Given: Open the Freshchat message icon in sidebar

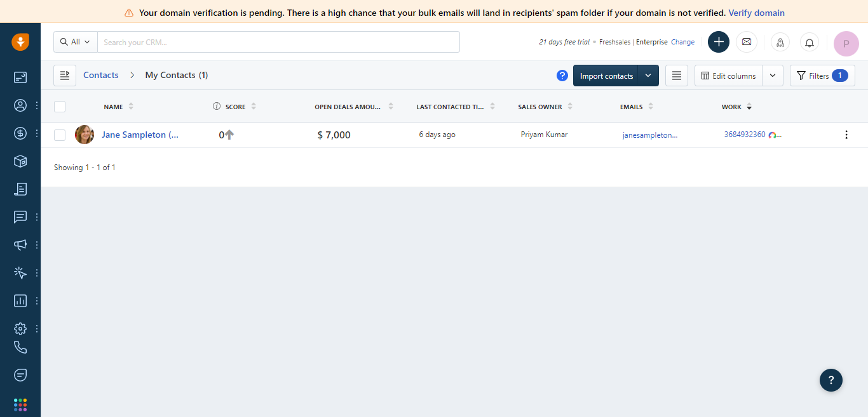Looking at the screenshot, I should point(20,375).
